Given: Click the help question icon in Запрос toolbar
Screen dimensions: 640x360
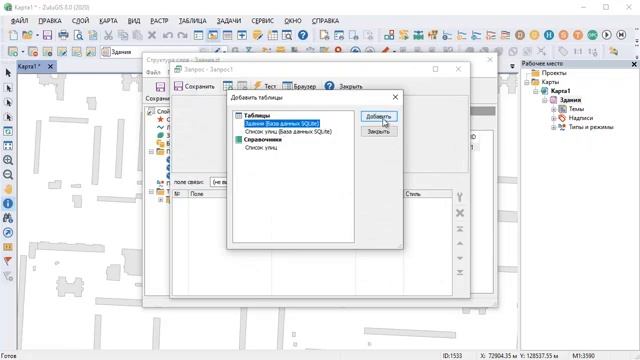Looking at the screenshot, I should coord(329,86).
